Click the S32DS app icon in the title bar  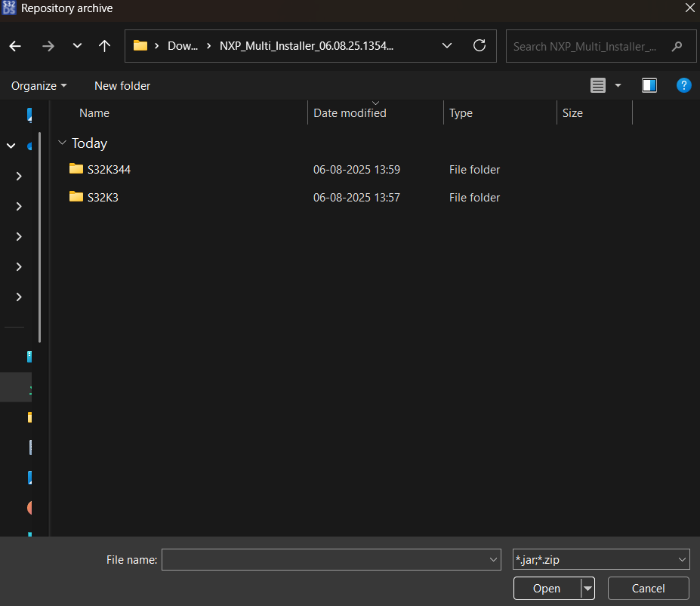(x=8, y=8)
